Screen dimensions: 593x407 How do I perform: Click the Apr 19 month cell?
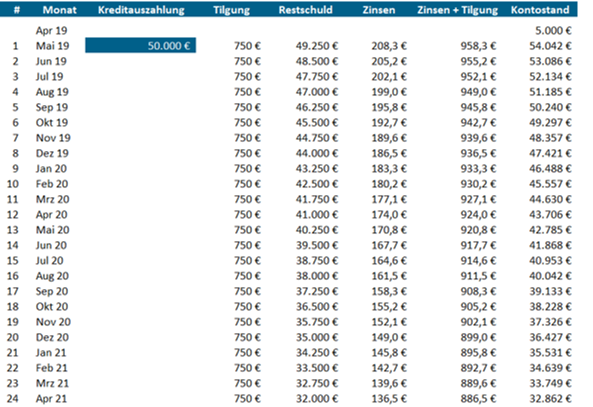51,30
